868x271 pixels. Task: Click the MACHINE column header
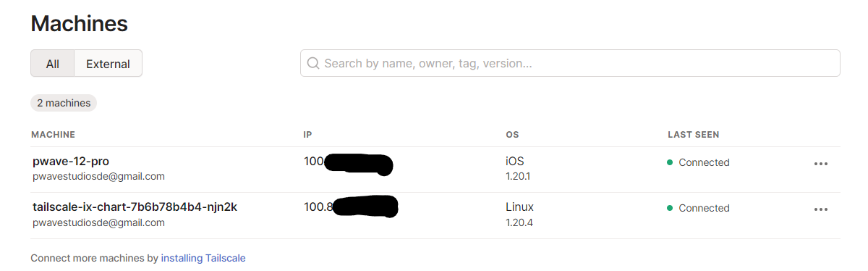(53, 135)
